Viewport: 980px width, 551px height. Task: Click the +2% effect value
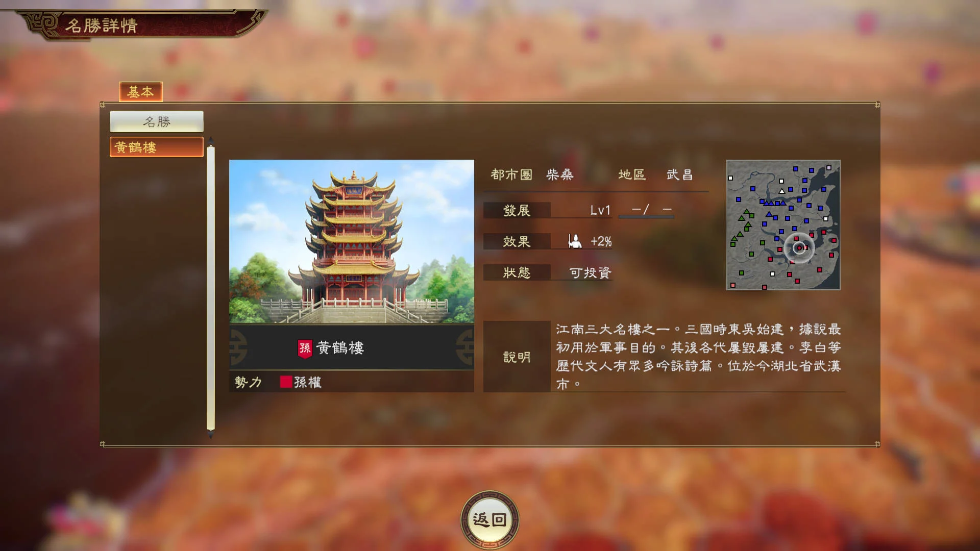(601, 241)
